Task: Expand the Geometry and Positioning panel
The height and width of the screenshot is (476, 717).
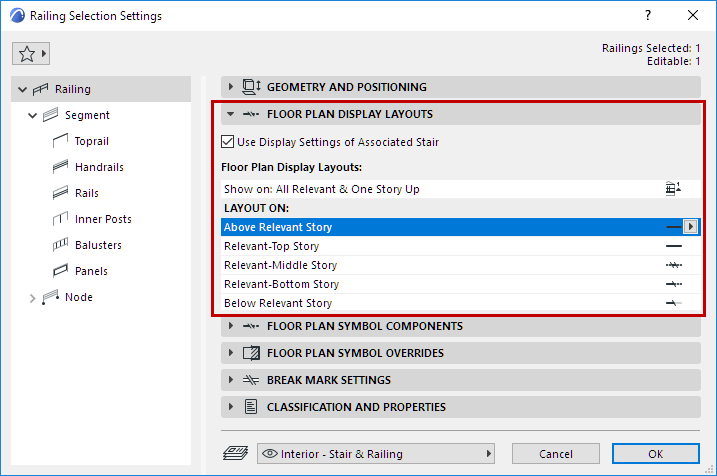Action: [x=231, y=87]
